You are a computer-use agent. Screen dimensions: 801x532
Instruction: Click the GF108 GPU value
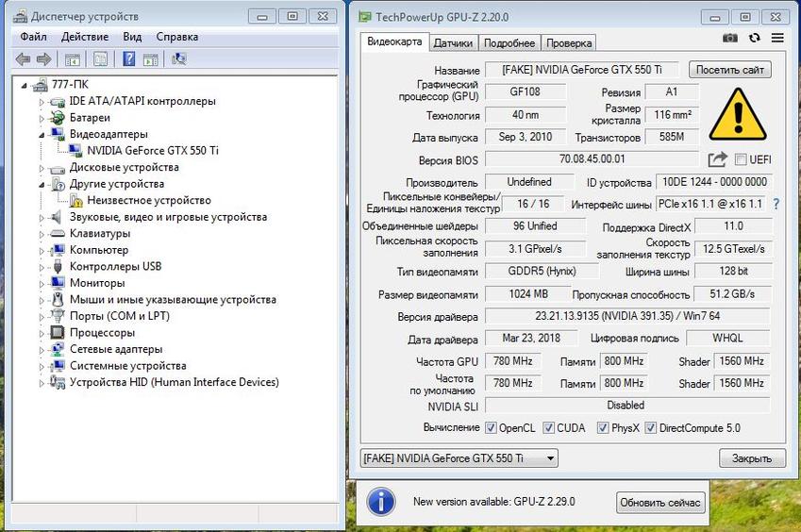click(526, 91)
